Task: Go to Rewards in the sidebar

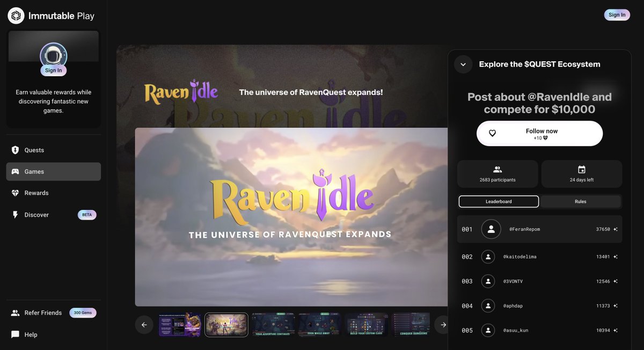Action: 54,193
